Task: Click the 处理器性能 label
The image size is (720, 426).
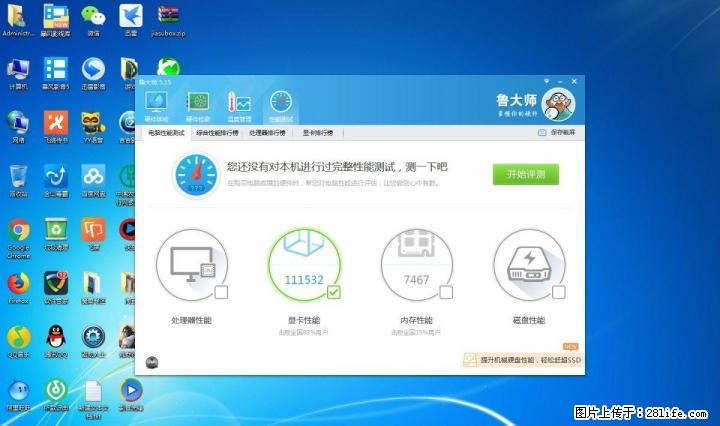Action: click(191, 320)
